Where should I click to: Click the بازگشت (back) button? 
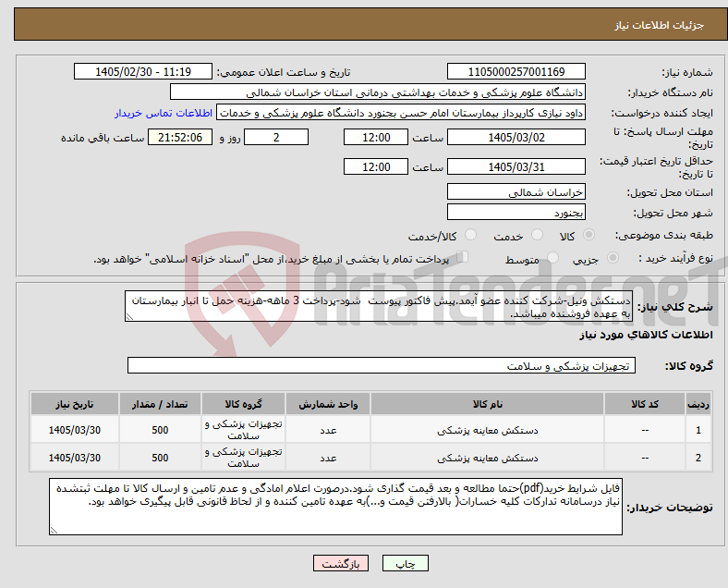coord(340,563)
